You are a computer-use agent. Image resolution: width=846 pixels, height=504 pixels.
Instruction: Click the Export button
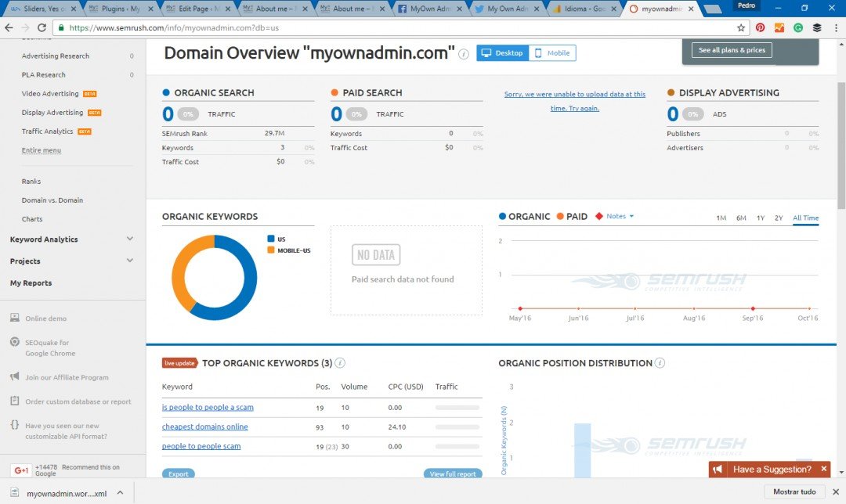178,473
